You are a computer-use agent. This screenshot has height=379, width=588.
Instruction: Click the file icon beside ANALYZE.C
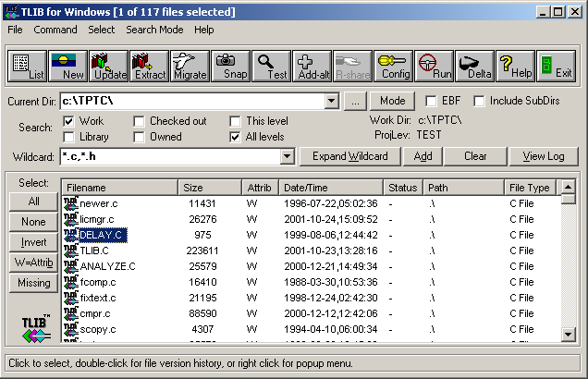(71, 266)
